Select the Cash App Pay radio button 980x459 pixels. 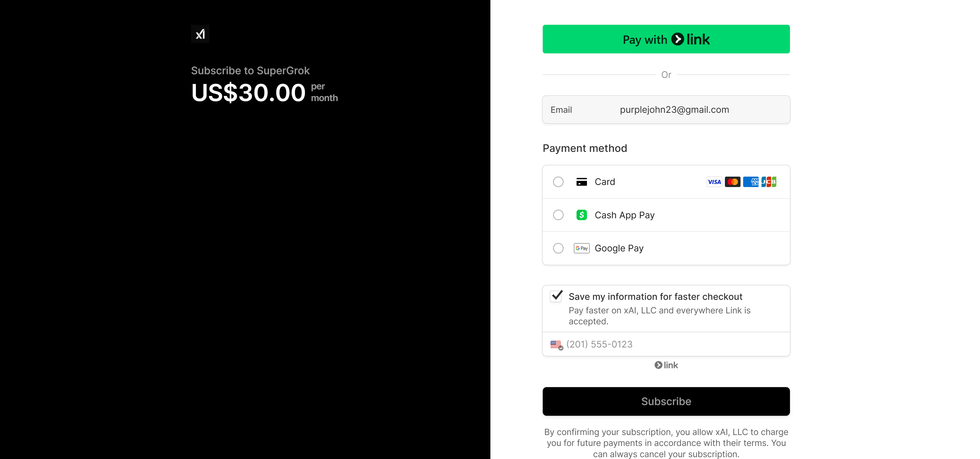tap(558, 215)
